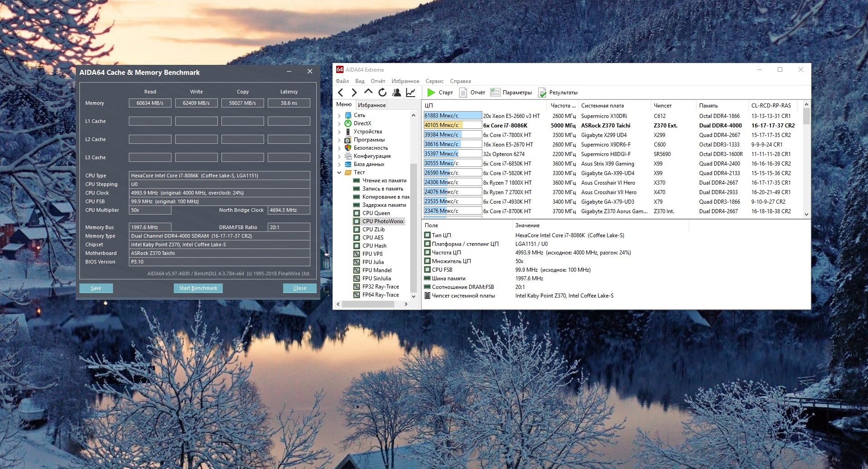Click the Memory Read 60634 MB/s field
This screenshot has width=868, height=469.
150,103
